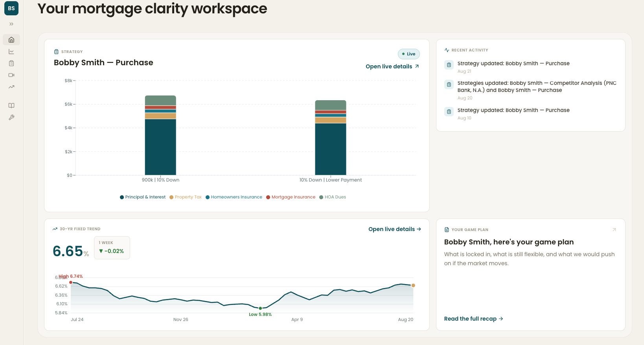
Task: Toggle Homeowners Insurance legend item
Action: (x=234, y=197)
